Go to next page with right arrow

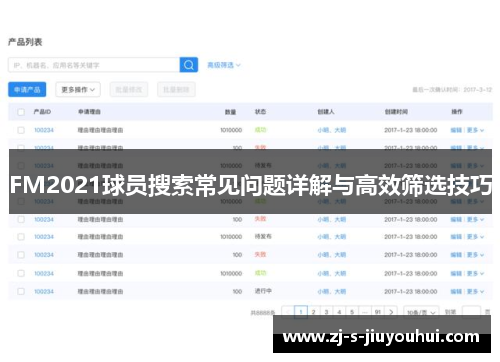(x=391, y=312)
